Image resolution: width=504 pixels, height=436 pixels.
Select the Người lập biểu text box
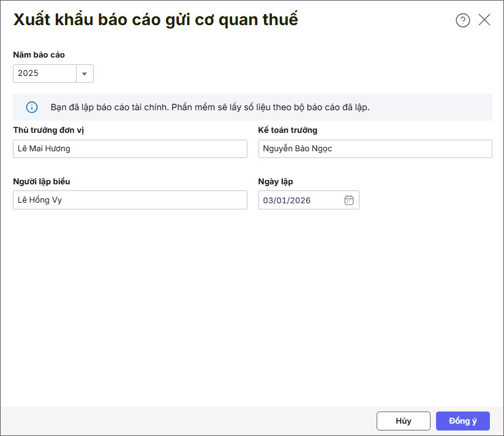(x=130, y=200)
